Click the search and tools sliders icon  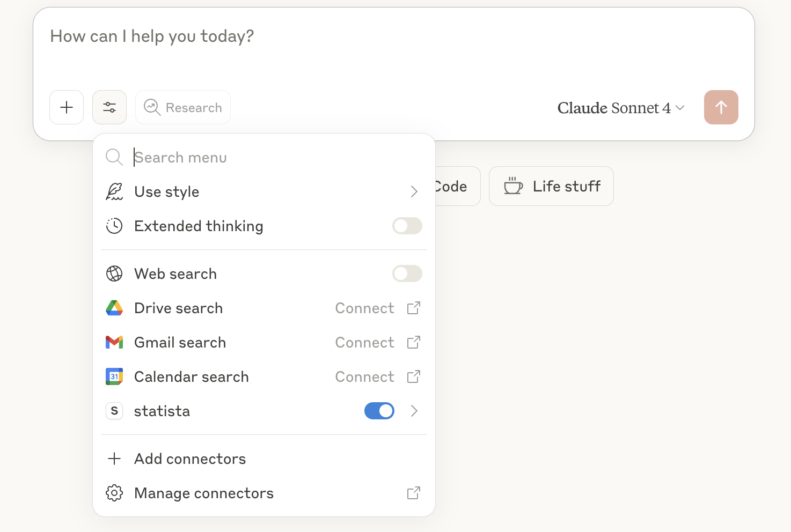[109, 107]
